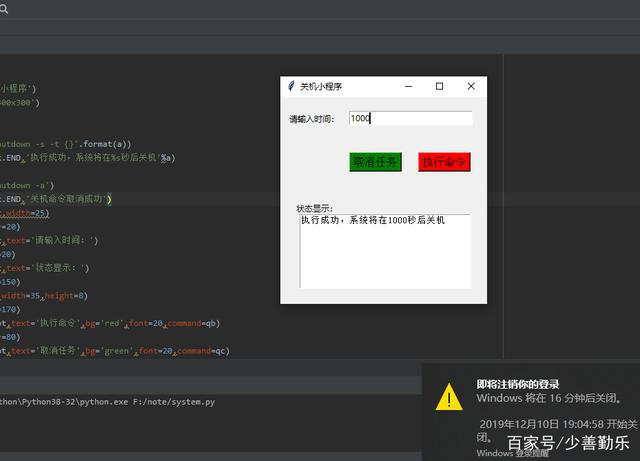Click the python.exe F:/note/system.py console line
This screenshot has height=461, width=640.
(x=107, y=402)
